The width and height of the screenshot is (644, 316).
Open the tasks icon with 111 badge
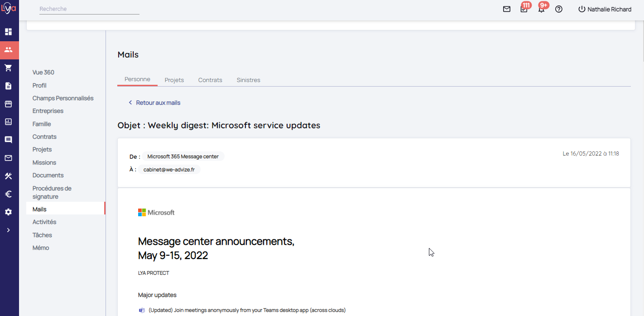point(524,9)
